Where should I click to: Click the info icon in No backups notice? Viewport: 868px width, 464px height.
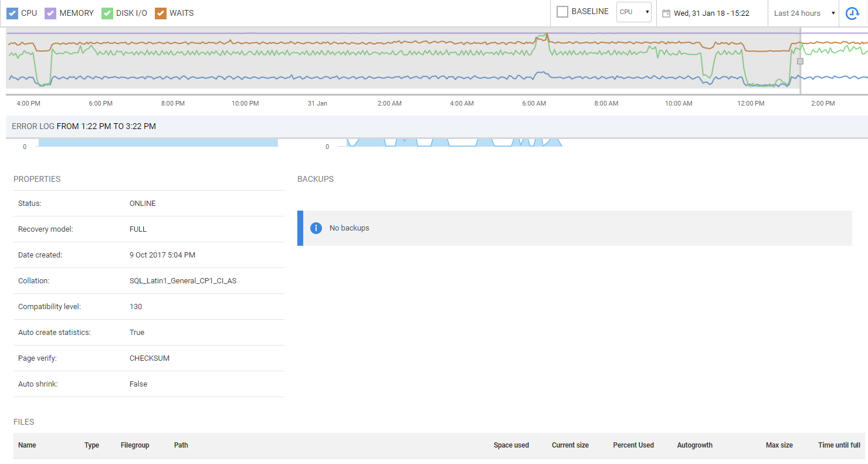(316, 228)
